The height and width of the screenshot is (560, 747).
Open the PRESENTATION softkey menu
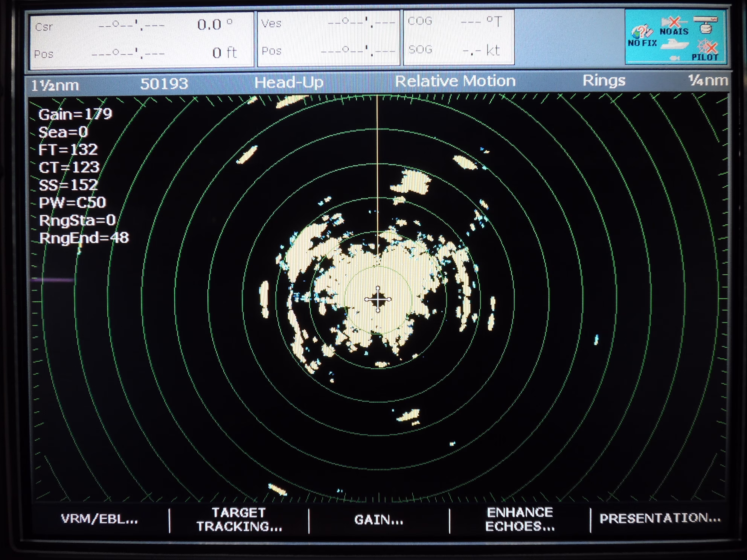click(660, 518)
